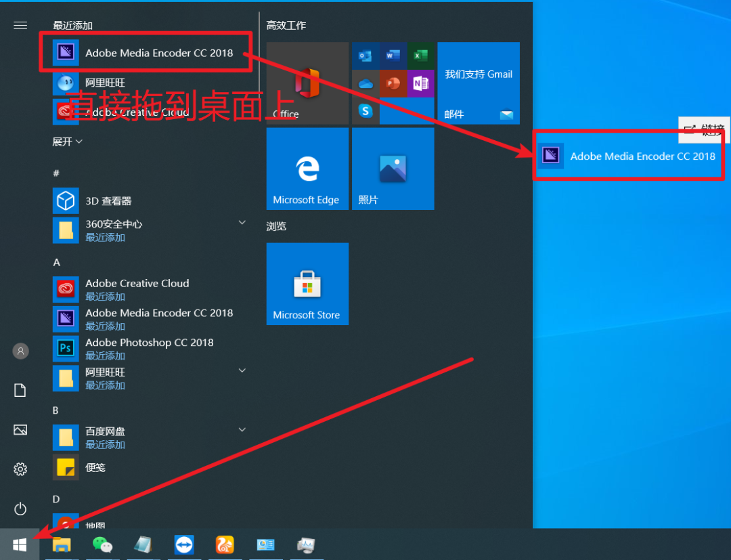Open the 邮件 Mail tile
The image size is (731, 560).
pos(479,83)
